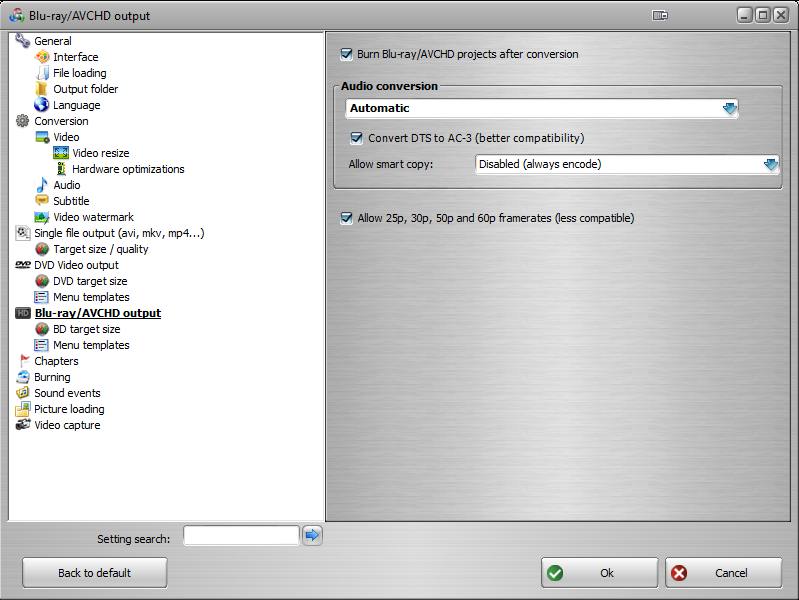Select Chapters in settings tree
The width and height of the screenshot is (799, 600).
click(x=56, y=361)
